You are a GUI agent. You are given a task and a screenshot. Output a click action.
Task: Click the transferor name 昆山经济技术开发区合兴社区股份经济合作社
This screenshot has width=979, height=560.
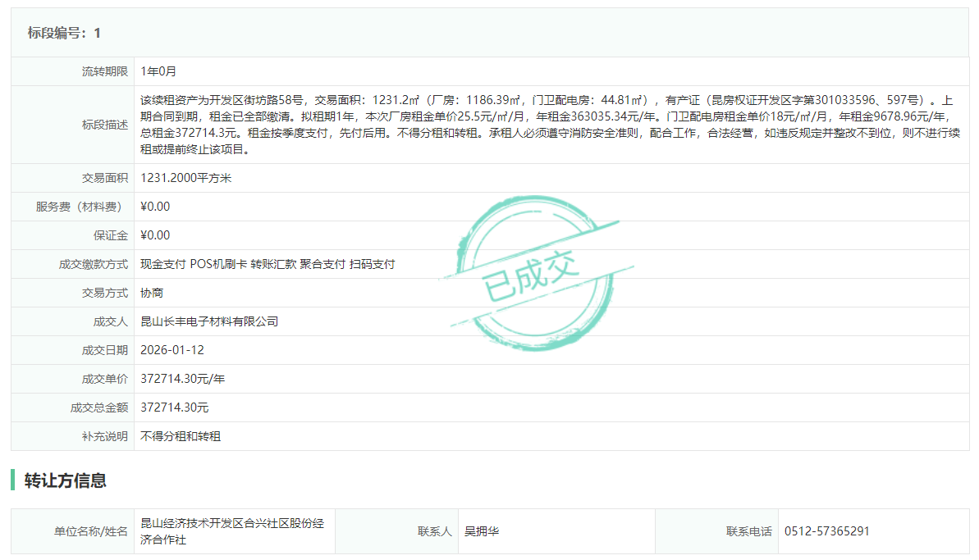pos(232,531)
